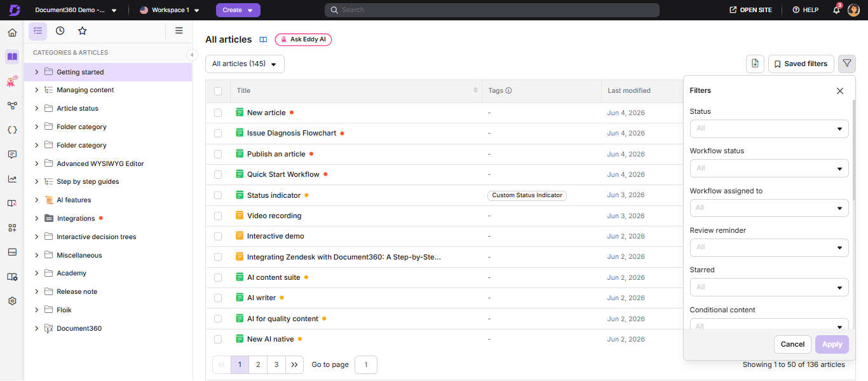Screen dimensions: 868x381
Task: Check the Video recording row checkbox
Action: click(x=218, y=216)
